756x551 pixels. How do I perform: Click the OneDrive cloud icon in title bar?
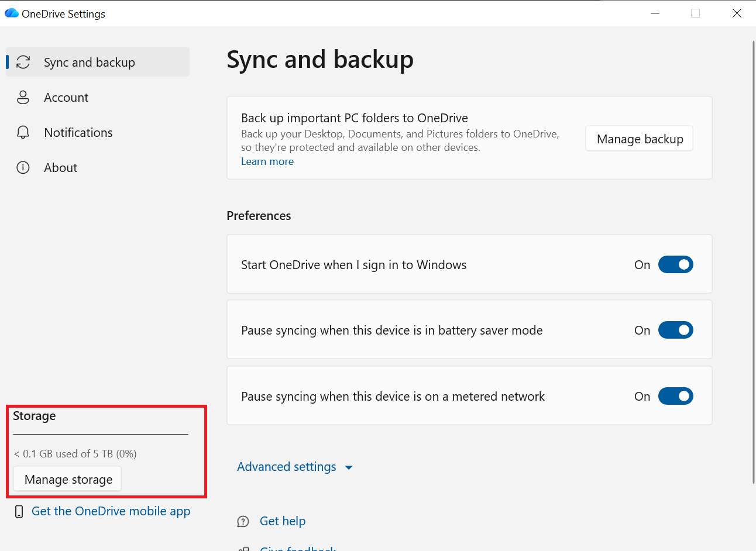pyautogui.click(x=12, y=13)
